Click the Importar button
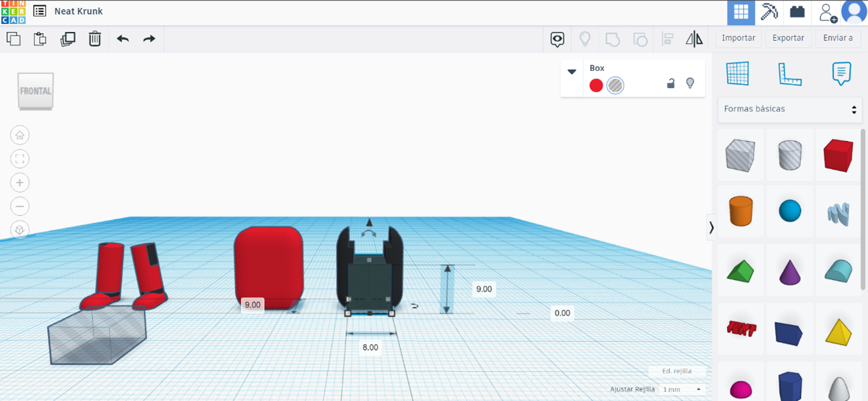The image size is (868, 401). pos(738,38)
